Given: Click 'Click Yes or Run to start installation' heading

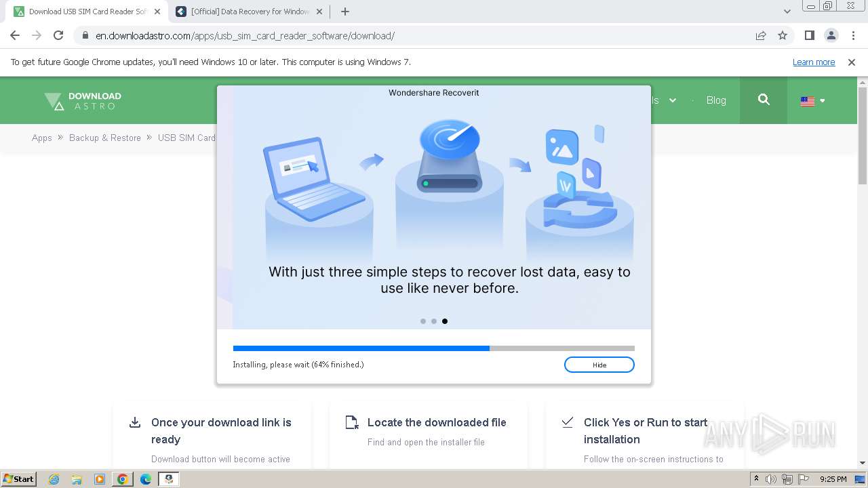Looking at the screenshot, I should click(x=646, y=430).
